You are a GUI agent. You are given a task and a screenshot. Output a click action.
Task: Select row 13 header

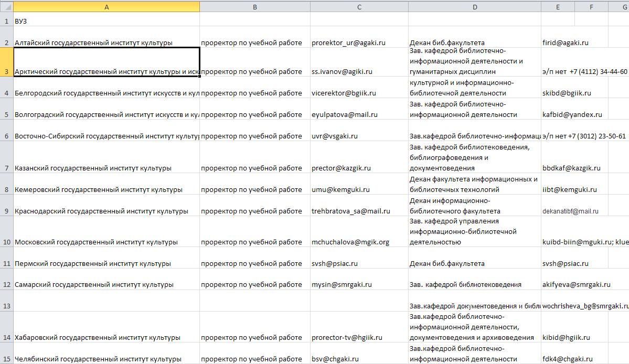point(6,301)
